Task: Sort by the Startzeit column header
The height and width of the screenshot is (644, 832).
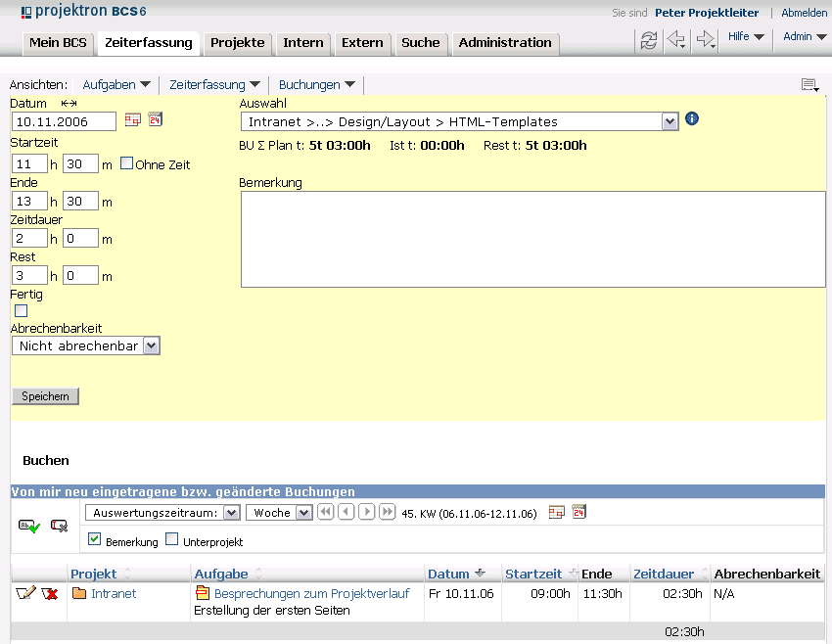Action: coord(533,574)
